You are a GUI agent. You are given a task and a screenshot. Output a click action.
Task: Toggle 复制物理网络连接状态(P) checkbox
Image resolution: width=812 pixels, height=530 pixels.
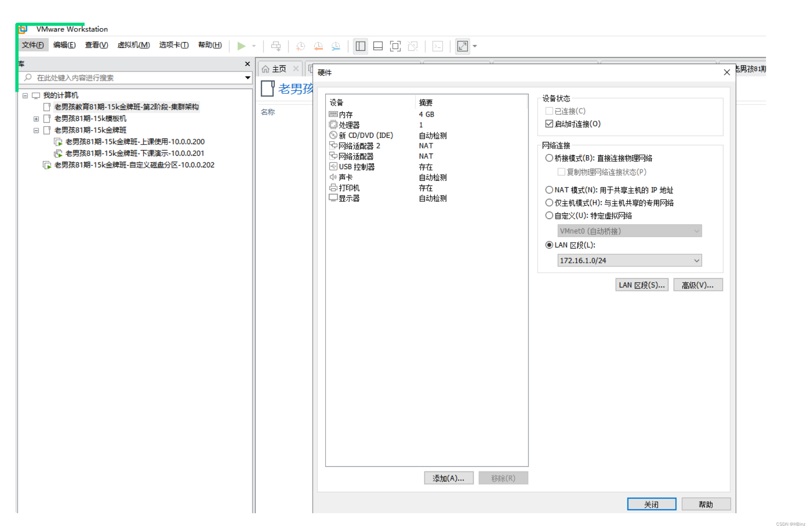point(561,172)
